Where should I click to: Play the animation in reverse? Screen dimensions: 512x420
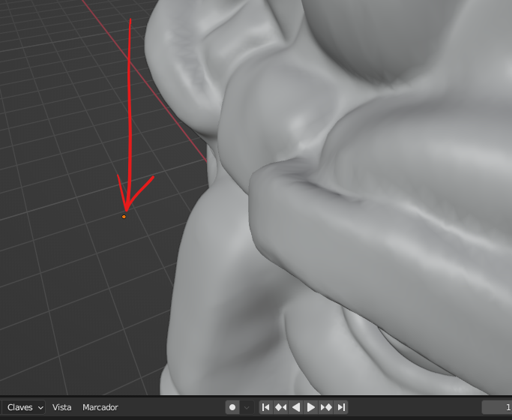coord(296,407)
